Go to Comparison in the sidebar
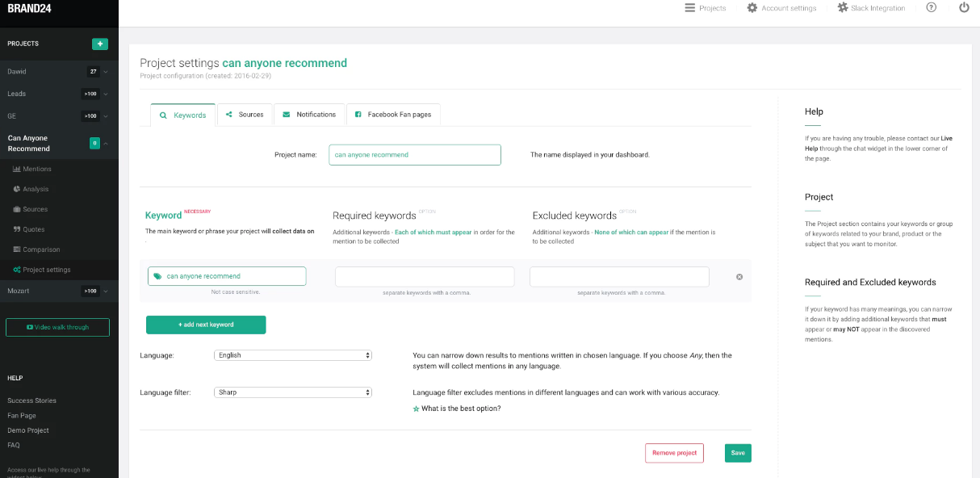 (41, 249)
